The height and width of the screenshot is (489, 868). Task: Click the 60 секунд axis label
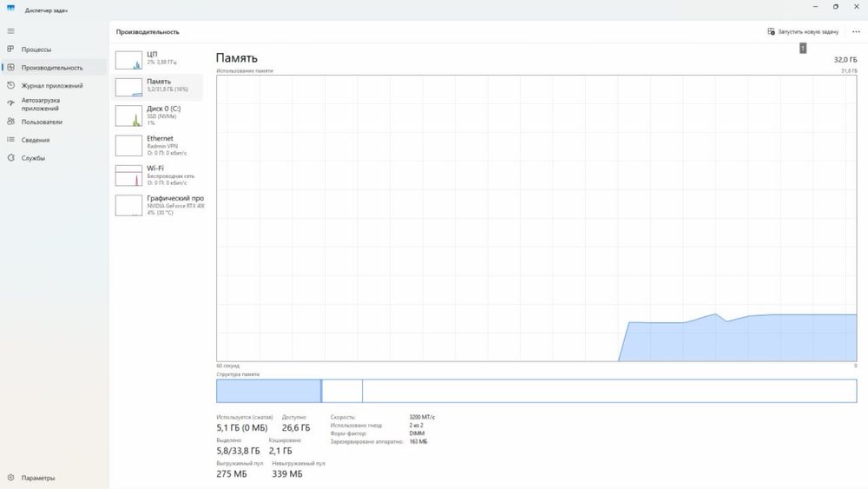pos(227,366)
